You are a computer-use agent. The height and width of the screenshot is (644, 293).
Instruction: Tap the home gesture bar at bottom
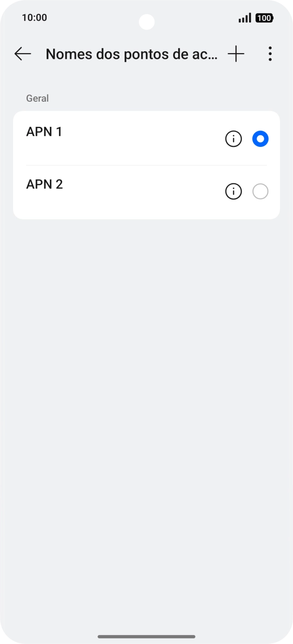click(x=146, y=637)
